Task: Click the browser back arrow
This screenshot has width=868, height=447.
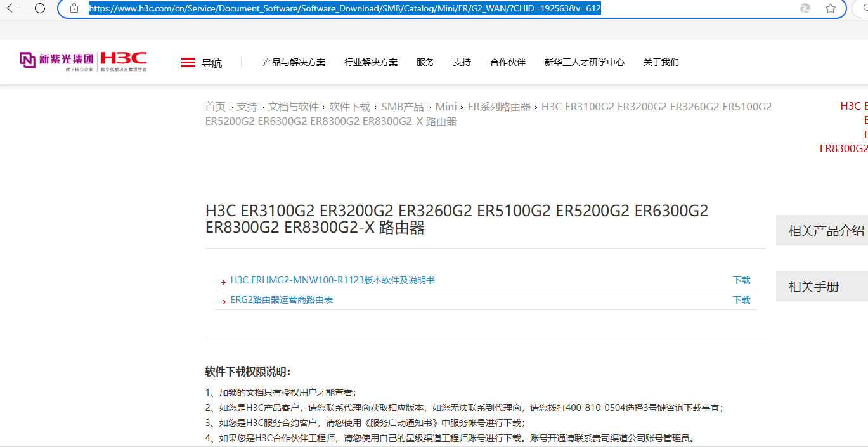Action: tap(12, 8)
